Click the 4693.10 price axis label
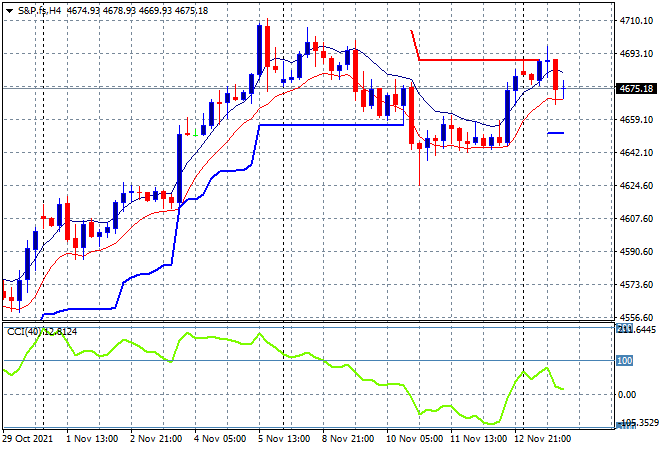The height and width of the screenshot is (450, 660). coord(636,53)
